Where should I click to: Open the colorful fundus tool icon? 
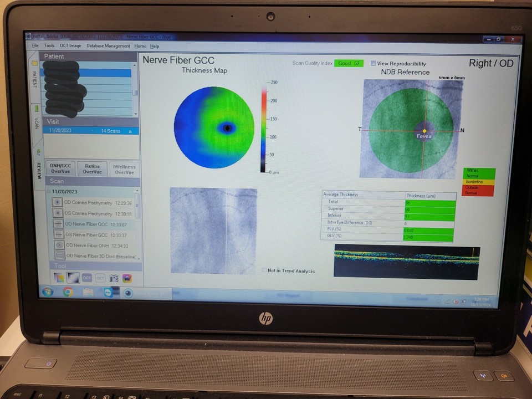(x=127, y=278)
